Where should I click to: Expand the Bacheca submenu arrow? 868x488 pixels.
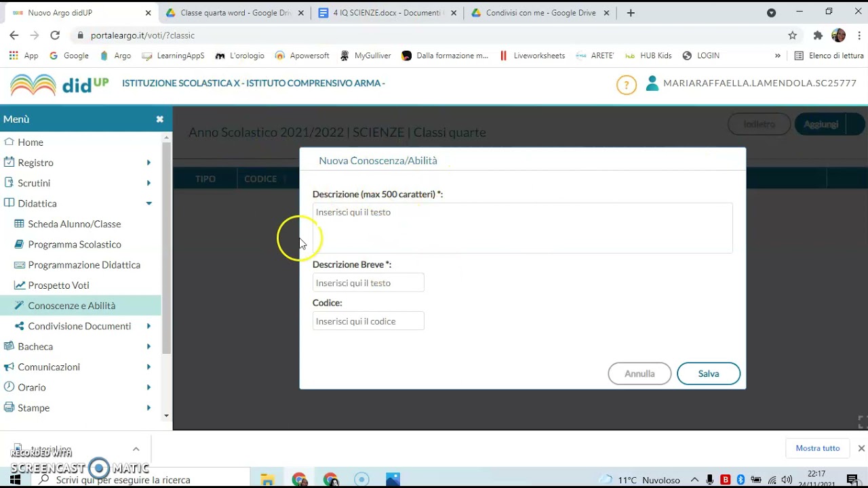pos(149,346)
